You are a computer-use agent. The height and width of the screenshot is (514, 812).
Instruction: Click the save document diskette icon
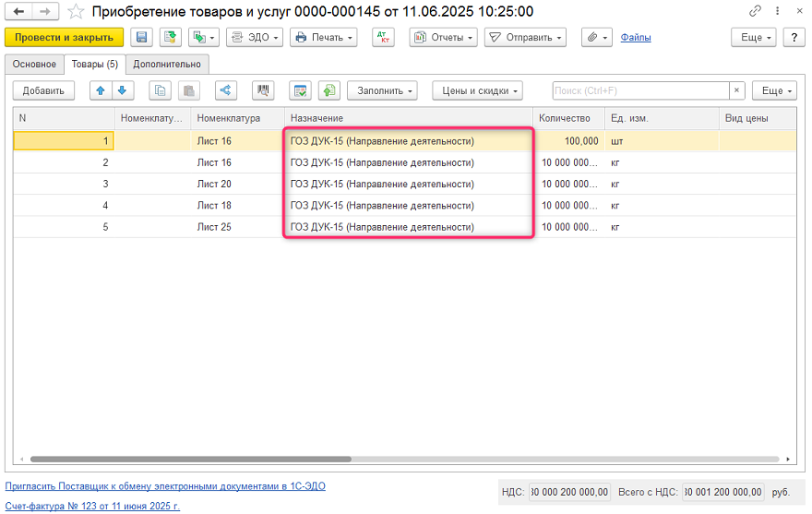[x=141, y=38]
